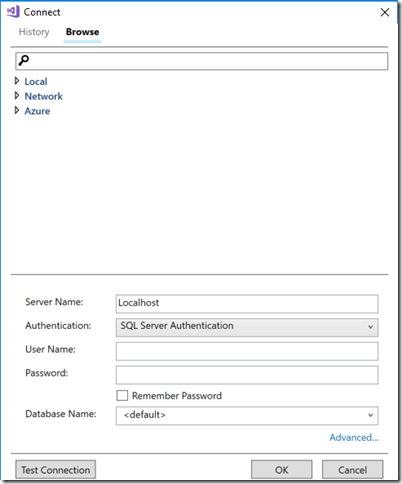Click the Test Connection button
The height and width of the screenshot is (484, 402).
56,470
